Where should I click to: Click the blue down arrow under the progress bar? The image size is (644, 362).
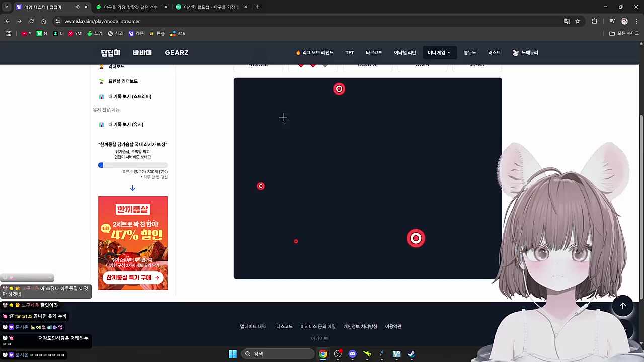tap(132, 188)
